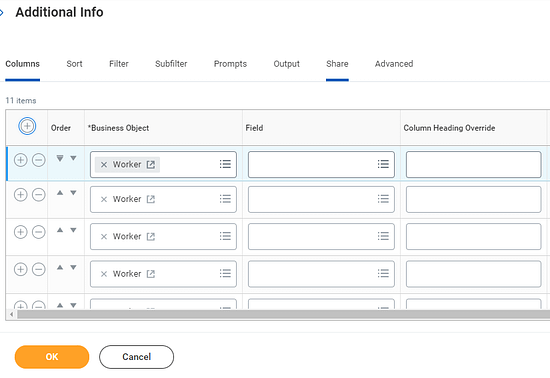Click the first row's Field input box
The image size is (550, 378).
pyautogui.click(x=321, y=164)
